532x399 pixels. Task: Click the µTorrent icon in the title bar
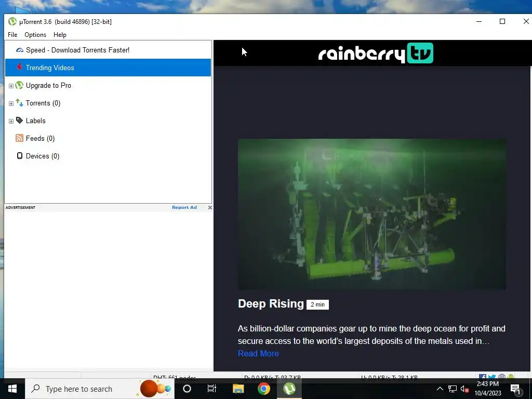pos(12,21)
